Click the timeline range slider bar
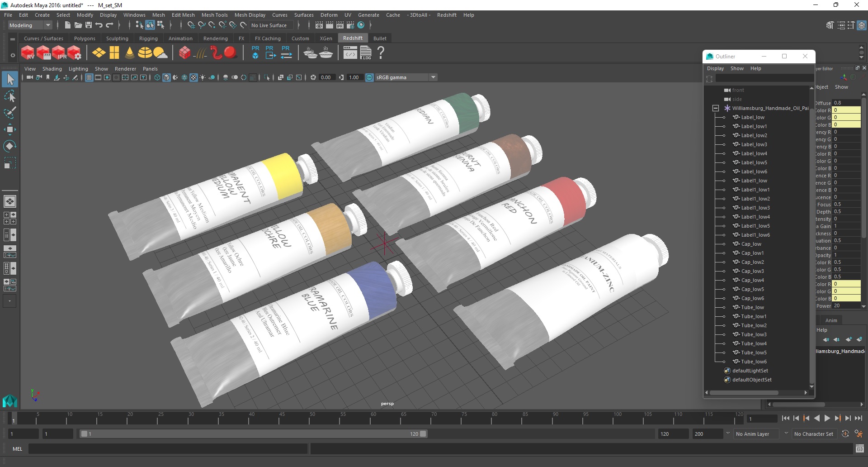 253,434
